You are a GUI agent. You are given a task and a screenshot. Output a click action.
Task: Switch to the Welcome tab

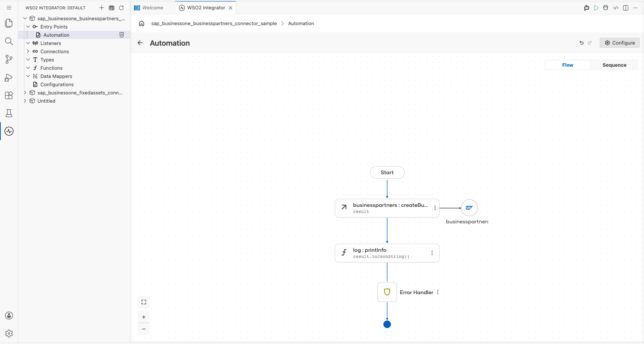(x=153, y=7)
